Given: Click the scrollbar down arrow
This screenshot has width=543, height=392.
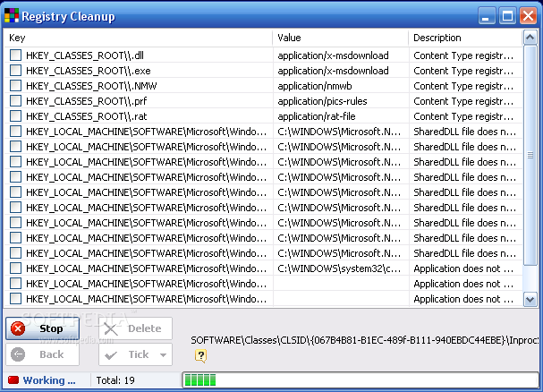Looking at the screenshot, I should coord(530,299).
